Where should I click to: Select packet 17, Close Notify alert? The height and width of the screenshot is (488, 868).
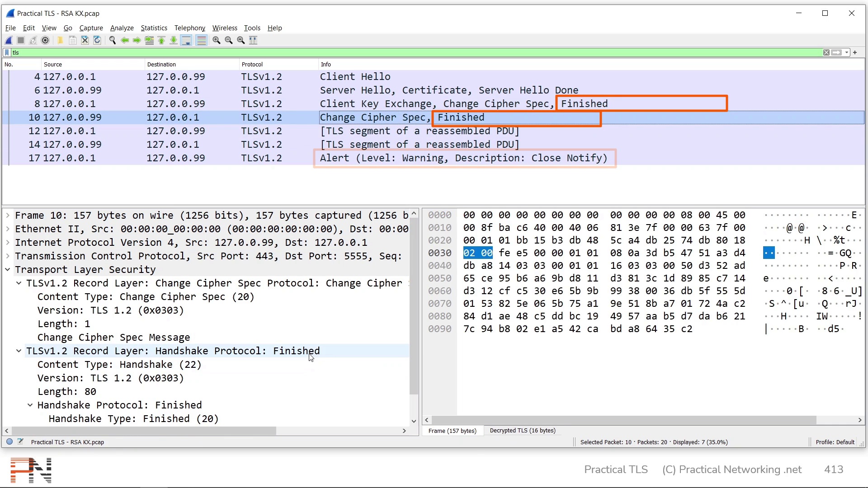[434, 158]
